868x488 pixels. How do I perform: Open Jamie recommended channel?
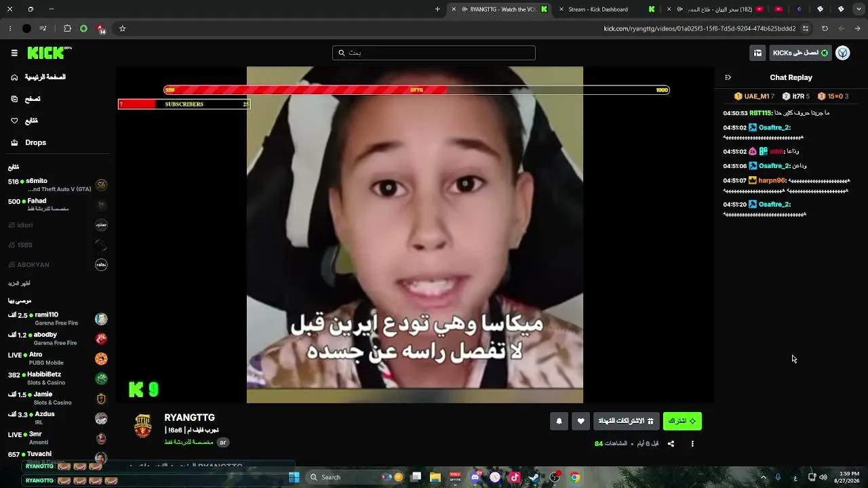coord(58,398)
